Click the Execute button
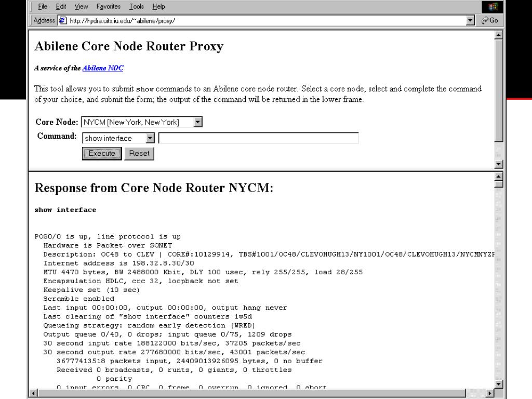Screen dimensions: 532x399 coord(102,153)
